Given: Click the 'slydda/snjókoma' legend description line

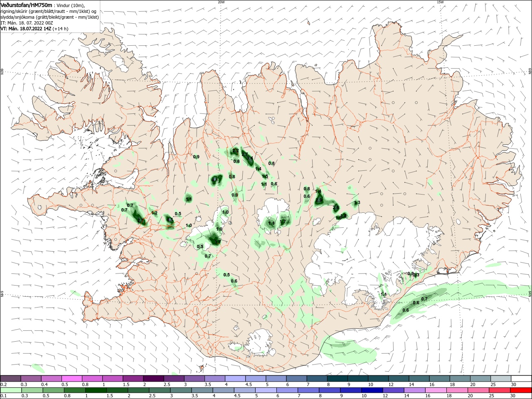Looking at the screenshot, I should [49, 17].
